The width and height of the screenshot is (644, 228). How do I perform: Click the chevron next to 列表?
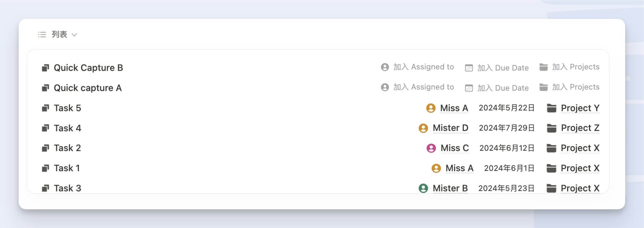click(x=74, y=35)
